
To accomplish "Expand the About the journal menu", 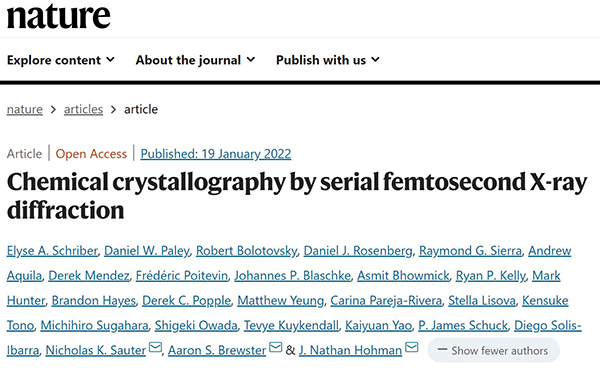I will pos(195,60).
